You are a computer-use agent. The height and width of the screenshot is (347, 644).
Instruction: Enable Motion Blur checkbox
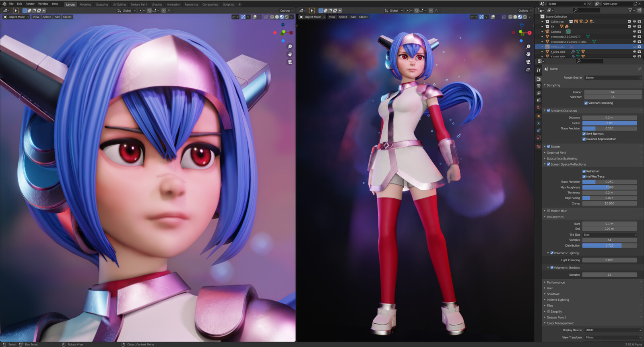point(549,211)
